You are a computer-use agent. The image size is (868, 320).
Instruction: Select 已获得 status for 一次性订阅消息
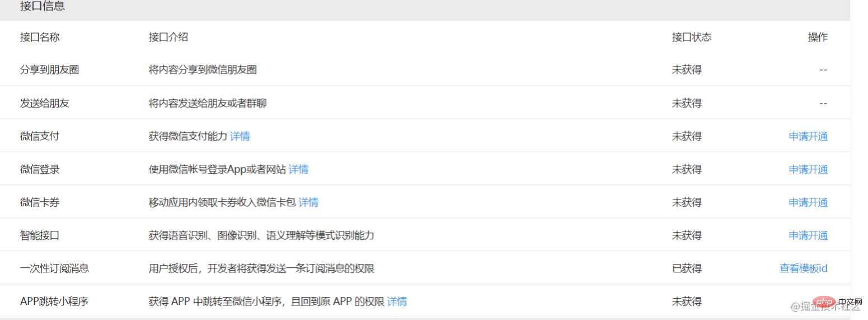point(687,268)
